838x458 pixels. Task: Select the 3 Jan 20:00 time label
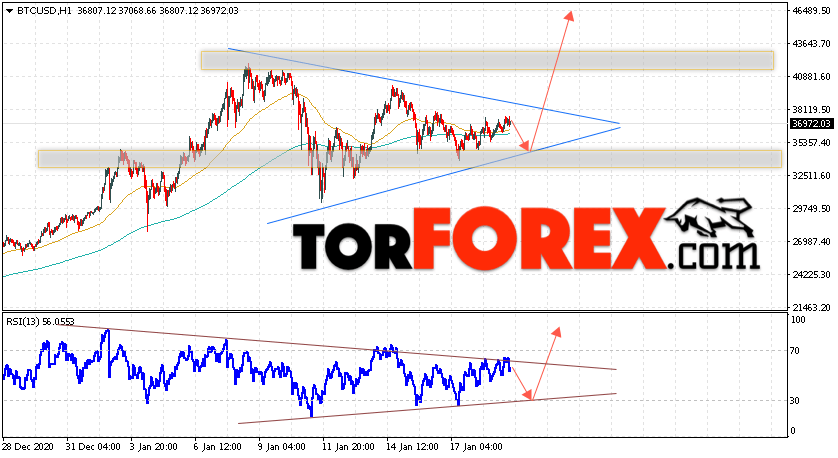[x=154, y=446]
